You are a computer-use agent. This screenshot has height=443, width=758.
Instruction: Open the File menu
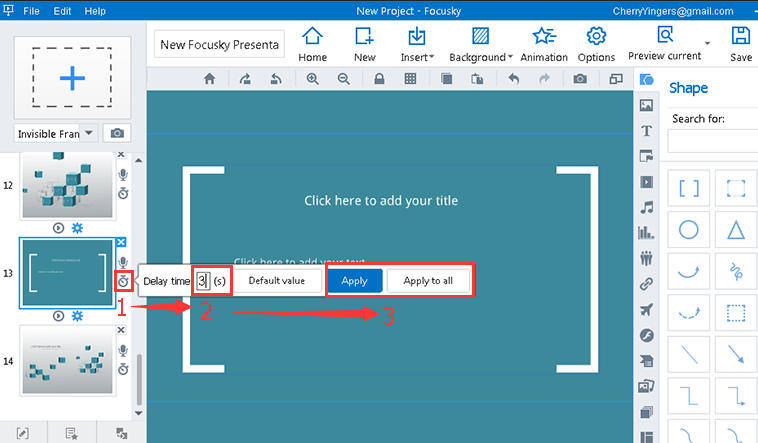31,11
